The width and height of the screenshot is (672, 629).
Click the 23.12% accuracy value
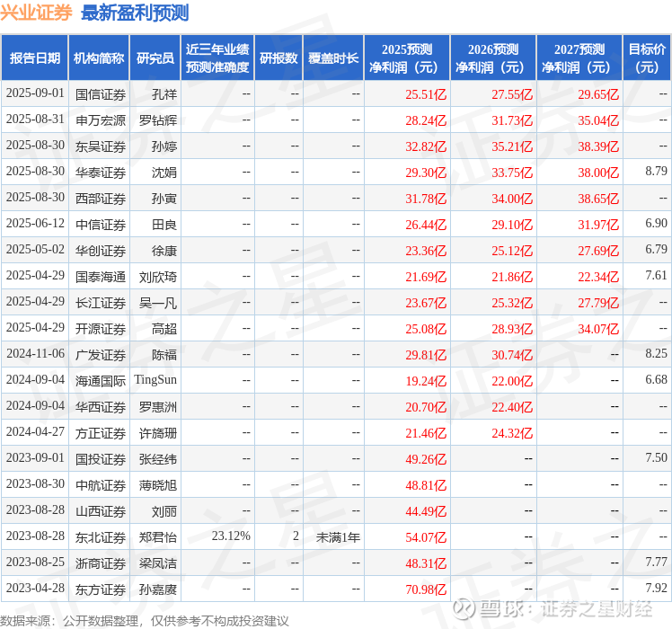click(x=231, y=536)
